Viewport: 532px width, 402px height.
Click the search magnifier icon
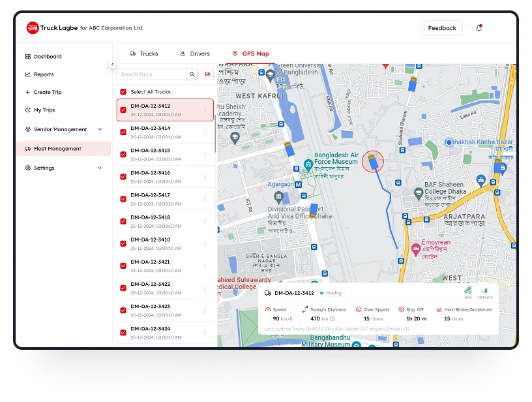click(x=192, y=74)
